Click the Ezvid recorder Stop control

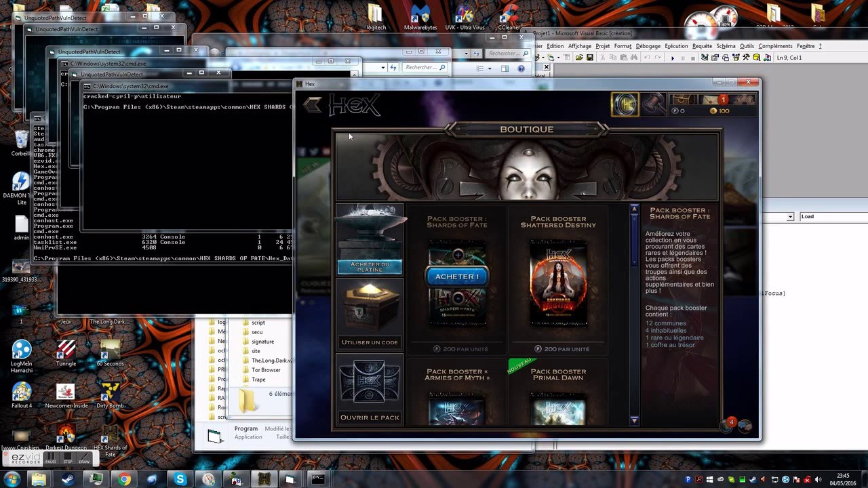68,460
